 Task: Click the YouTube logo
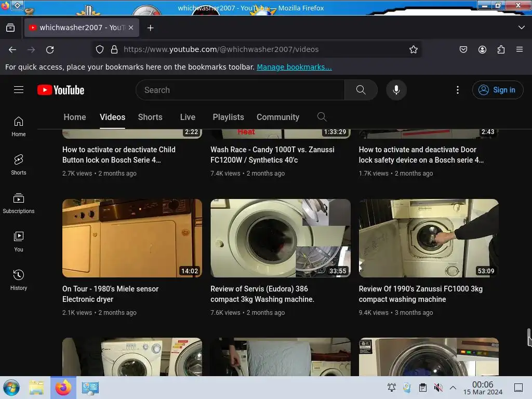(61, 90)
